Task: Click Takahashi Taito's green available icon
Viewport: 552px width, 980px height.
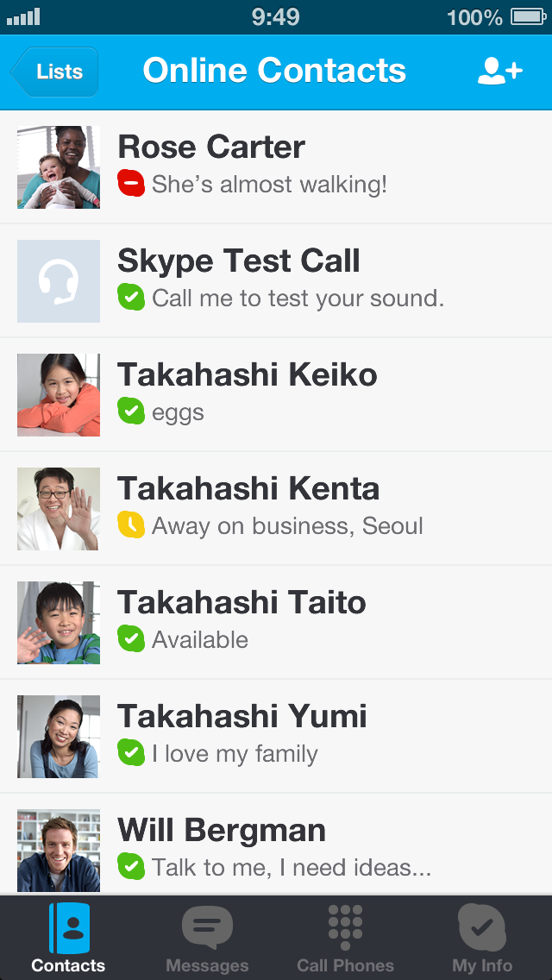Action: 131,639
